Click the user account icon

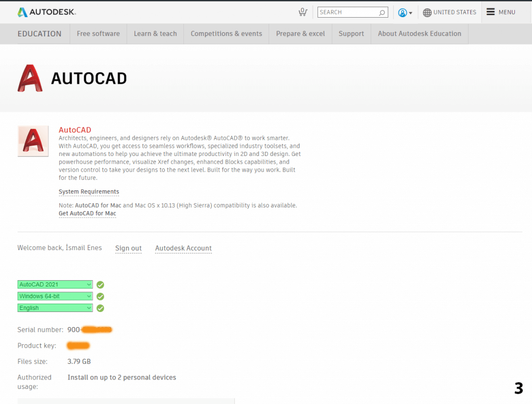click(402, 12)
